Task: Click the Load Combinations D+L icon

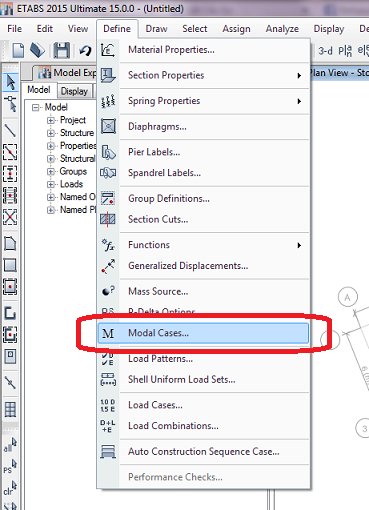Action: 108,426
